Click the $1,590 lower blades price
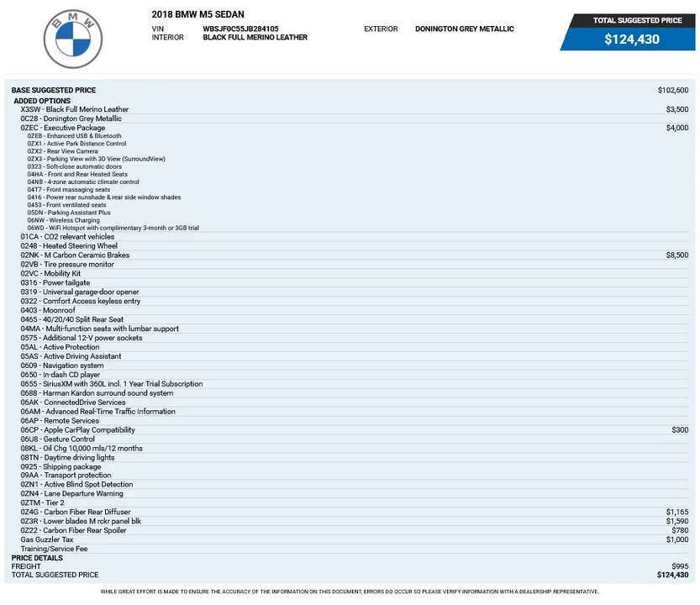The width and height of the screenshot is (700, 605). tap(677, 521)
